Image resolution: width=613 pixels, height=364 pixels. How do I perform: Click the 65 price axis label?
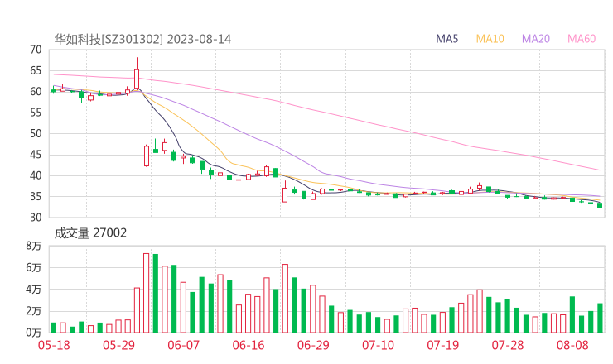tap(36, 70)
